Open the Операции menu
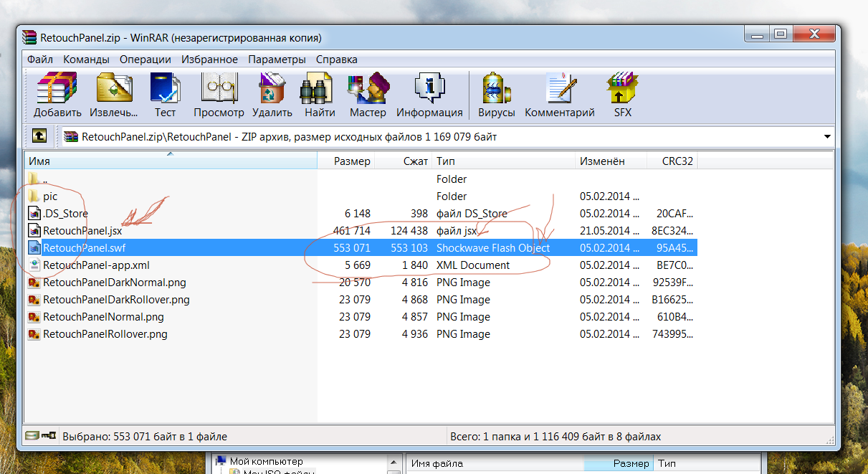The image size is (868, 474). 146,60
